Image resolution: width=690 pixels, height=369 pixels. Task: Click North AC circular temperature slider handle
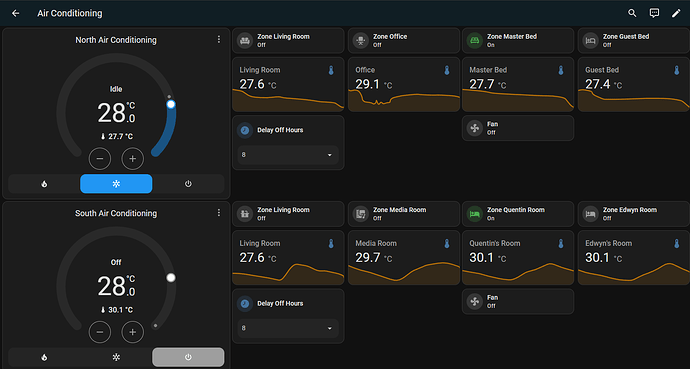click(171, 104)
